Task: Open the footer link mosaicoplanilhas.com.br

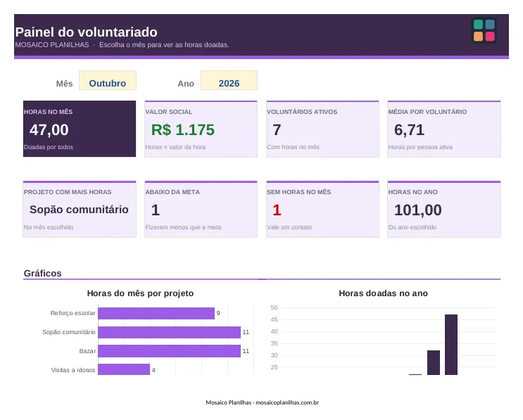Action: [287, 402]
